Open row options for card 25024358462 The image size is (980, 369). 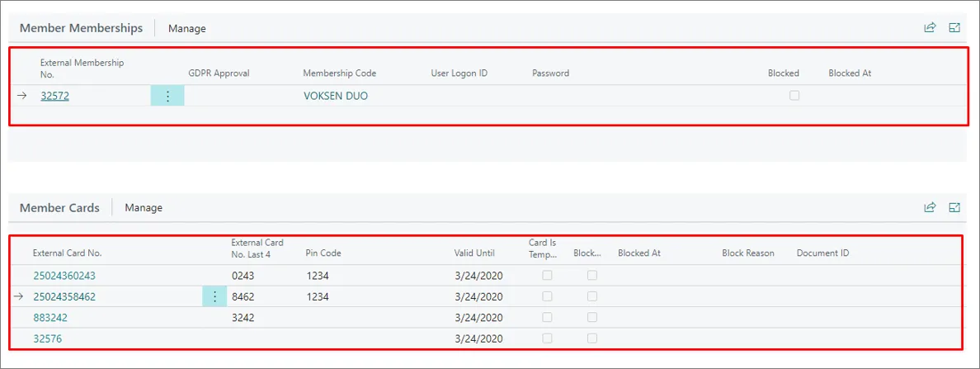tap(215, 296)
